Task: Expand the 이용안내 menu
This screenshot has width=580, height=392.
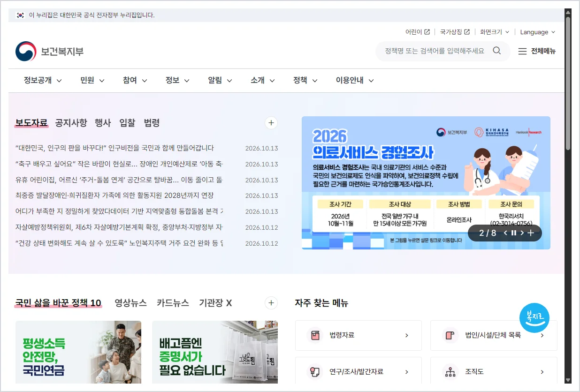Action: pyautogui.click(x=355, y=80)
